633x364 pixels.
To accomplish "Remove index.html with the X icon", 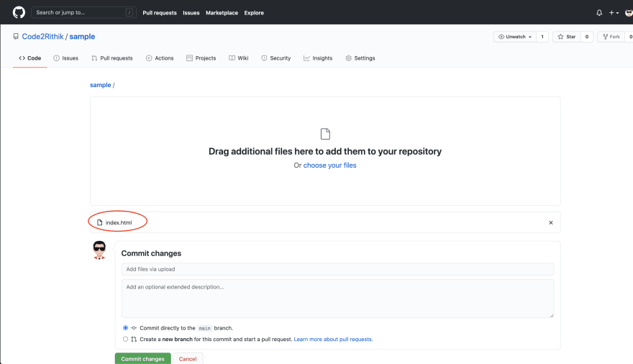I will point(551,223).
